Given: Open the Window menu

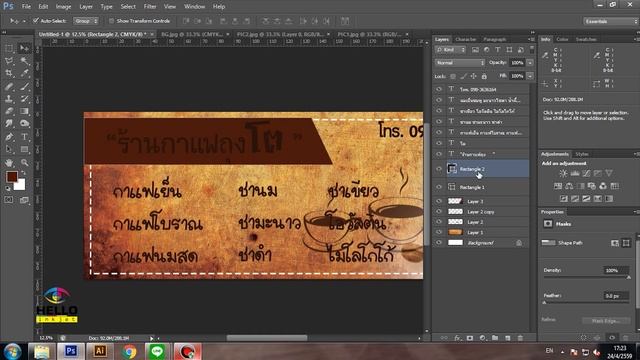Looking at the screenshot, I should click(x=194, y=7).
